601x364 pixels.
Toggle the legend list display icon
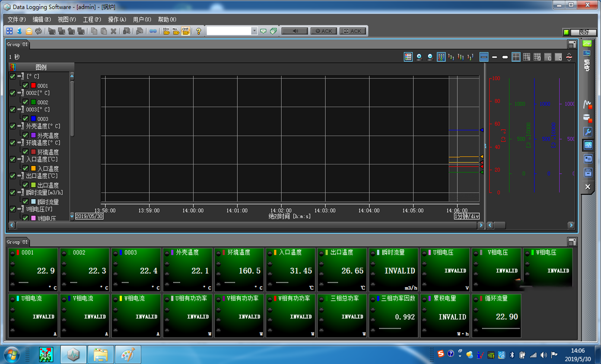[408, 57]
